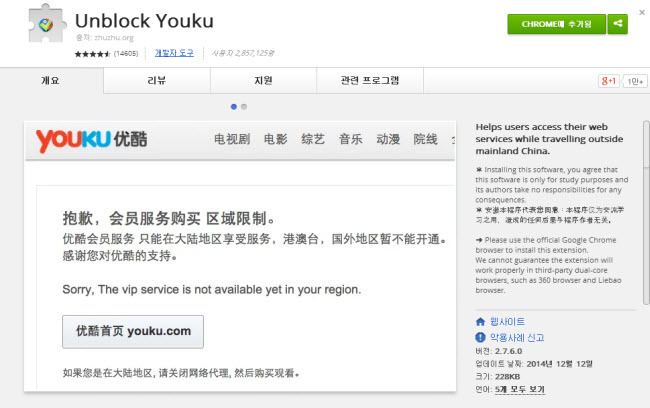Go to the 관련 프로그램 related tab
The height and width of the screenshot is (408, 650).
[x=369, y=80]
